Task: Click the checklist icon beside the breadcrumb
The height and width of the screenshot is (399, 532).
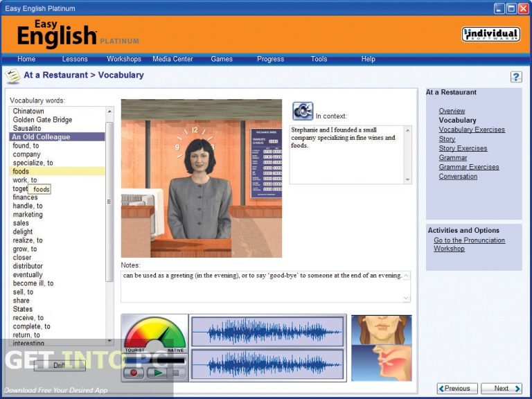Action: 12,76
